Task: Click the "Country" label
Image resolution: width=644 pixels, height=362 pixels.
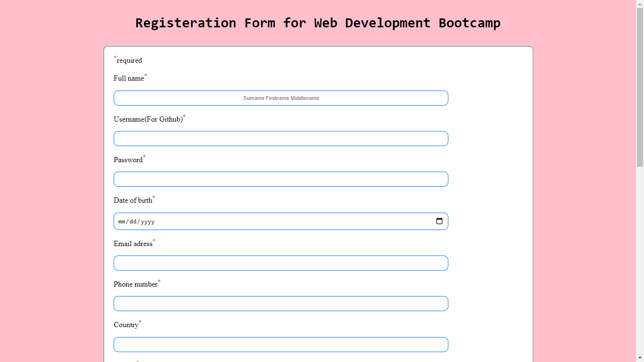Action: click(126, 325)
